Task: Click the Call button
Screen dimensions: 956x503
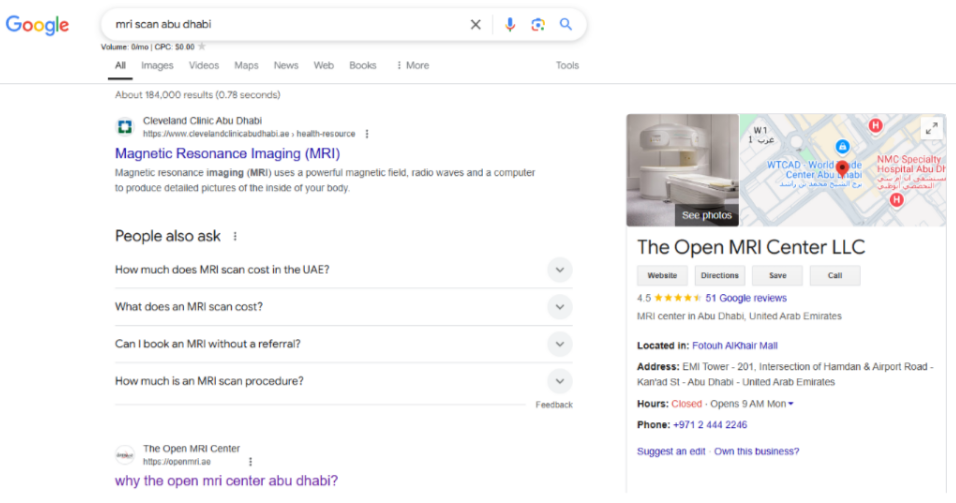Action: [x=835, y=276]
